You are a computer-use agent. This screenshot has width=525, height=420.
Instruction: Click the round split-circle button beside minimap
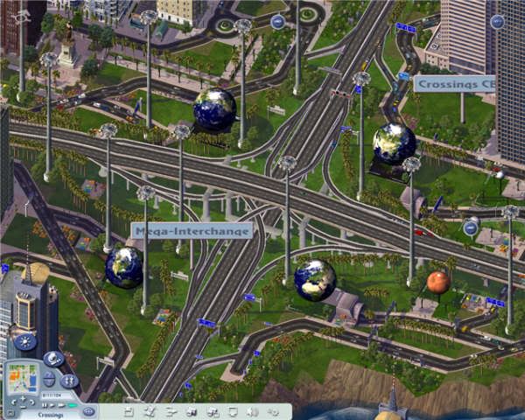click(x=49, y=379)
